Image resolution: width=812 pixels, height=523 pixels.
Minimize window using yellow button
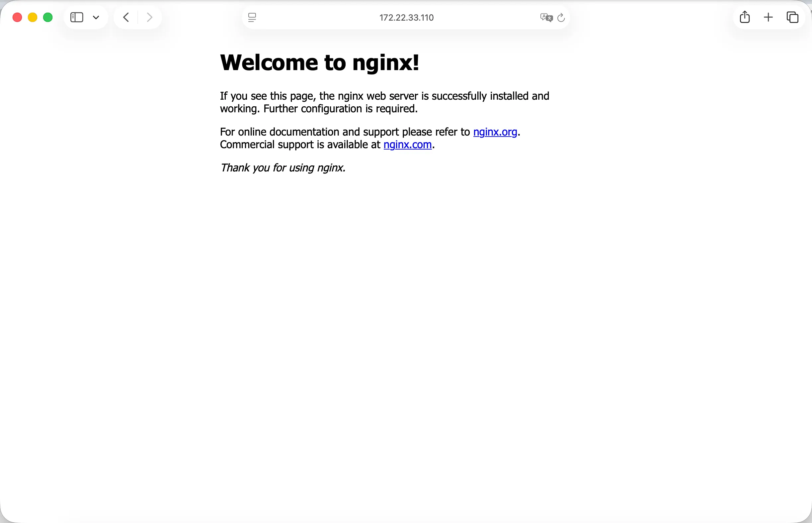click(33, 17)
